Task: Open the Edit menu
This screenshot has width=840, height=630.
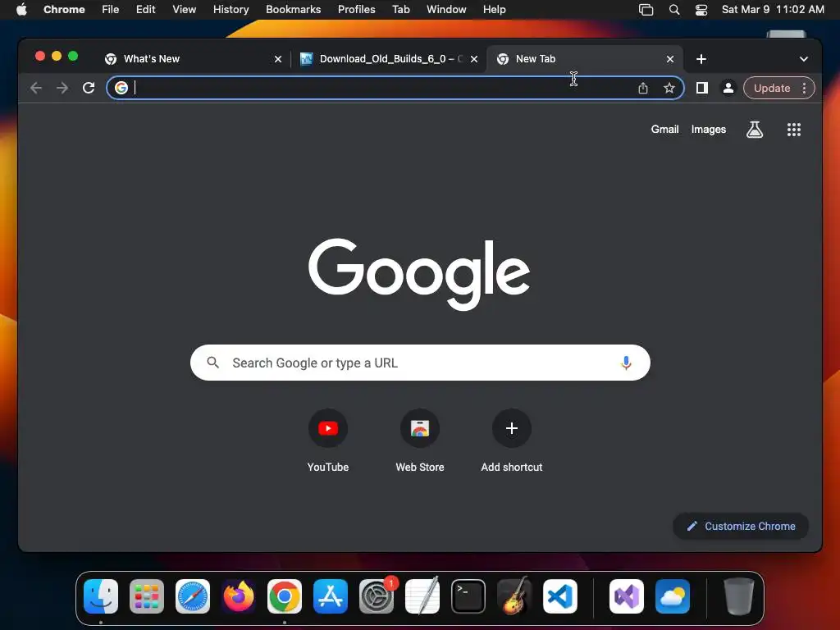Action: [x=145, y=10]
